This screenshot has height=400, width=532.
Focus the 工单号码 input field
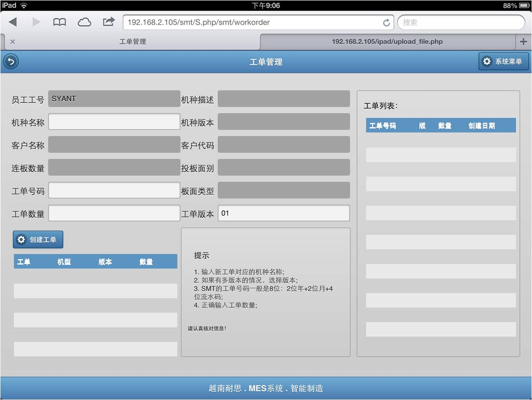click(x=114, y=190)
